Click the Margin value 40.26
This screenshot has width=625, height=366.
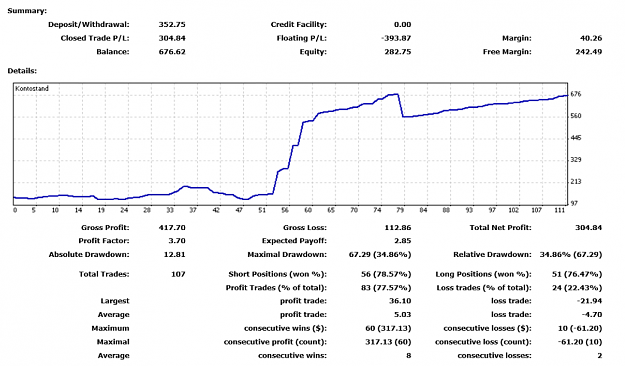coord(591,38)
